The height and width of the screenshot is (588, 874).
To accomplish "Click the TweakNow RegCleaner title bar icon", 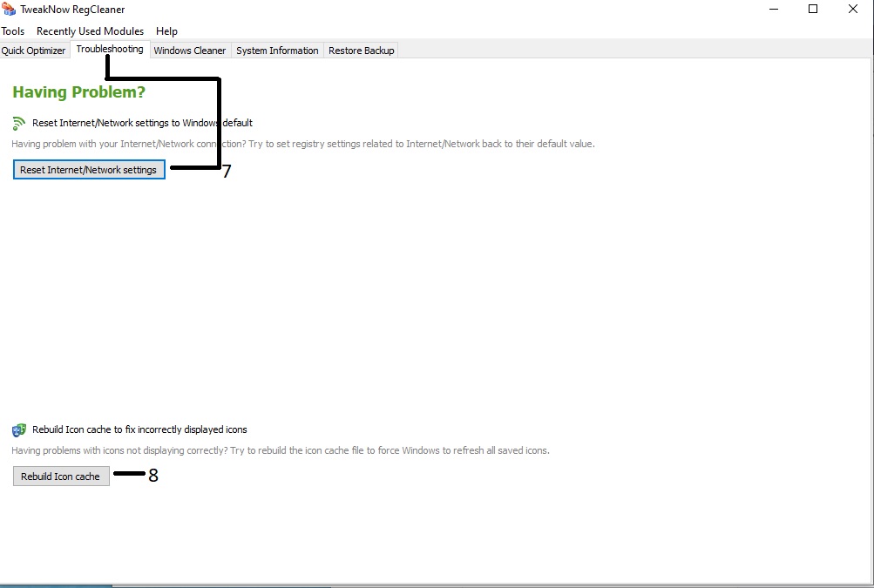I will pyautogui.click(x=9, y=9).
